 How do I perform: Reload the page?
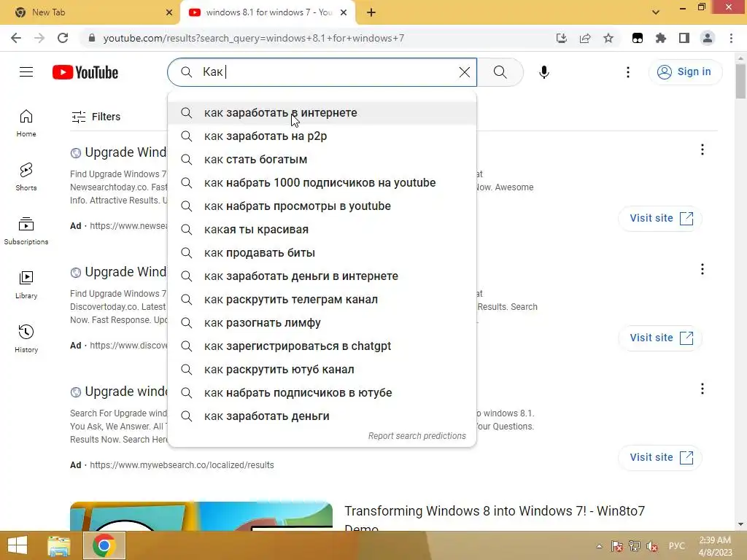pos(63,38)
